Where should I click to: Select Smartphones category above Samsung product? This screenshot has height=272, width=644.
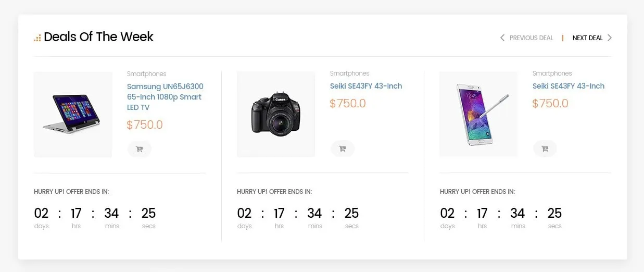(147, 74)
